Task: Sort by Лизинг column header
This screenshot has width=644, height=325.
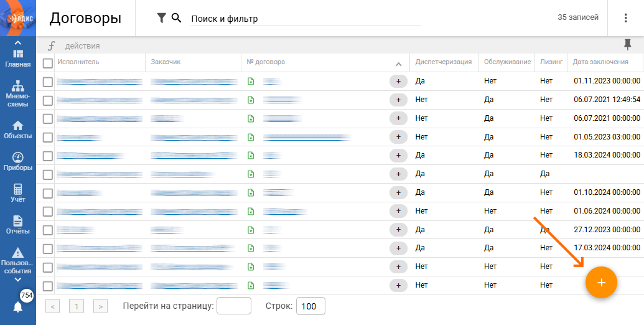Action: coord(551,62)
